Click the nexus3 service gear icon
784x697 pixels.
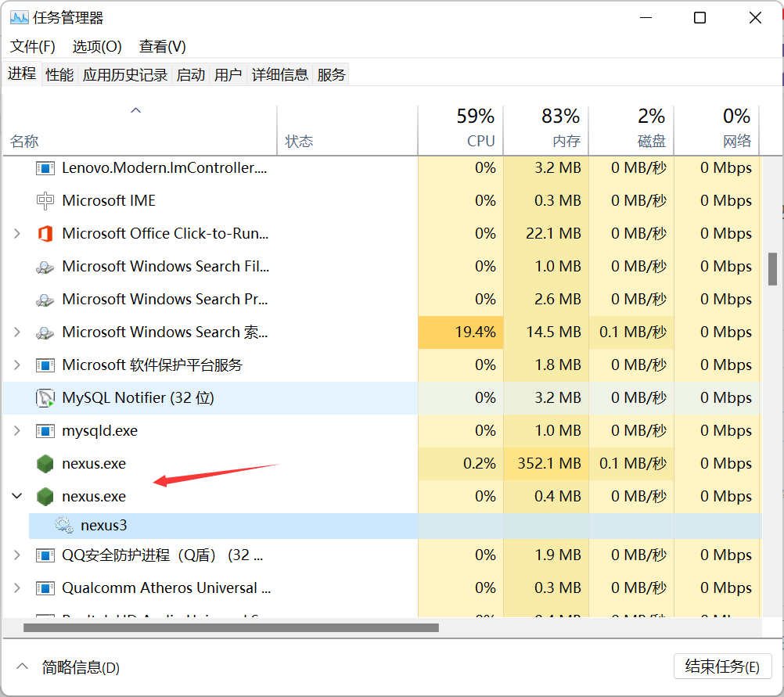point(64,526)
